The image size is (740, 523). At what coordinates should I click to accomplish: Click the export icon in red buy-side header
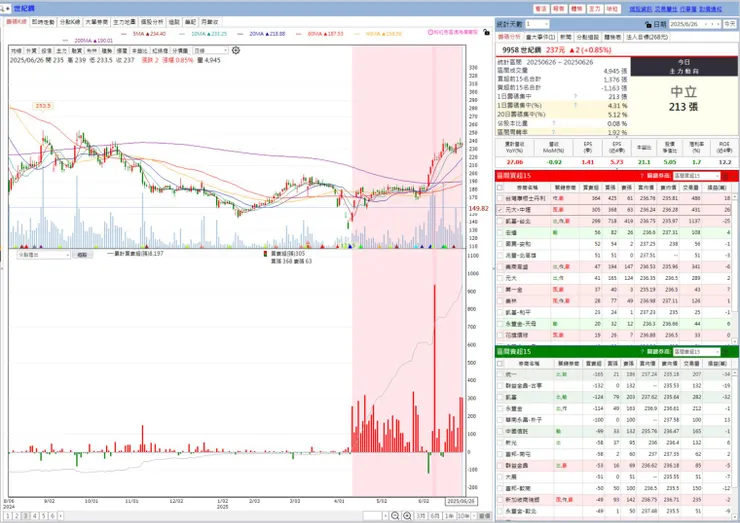pyautogui.click(x=726, y=176)
